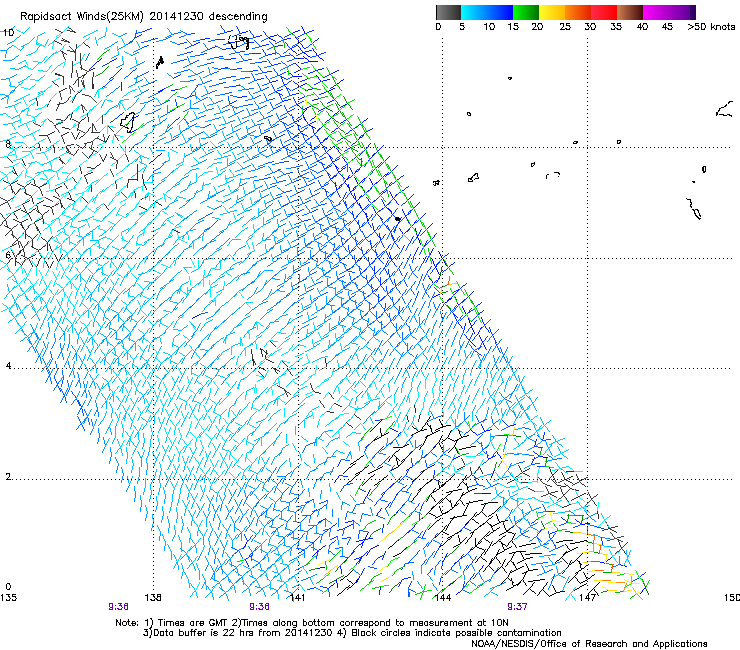
Task: Click the legend value '40'
Action: (642, 27)
